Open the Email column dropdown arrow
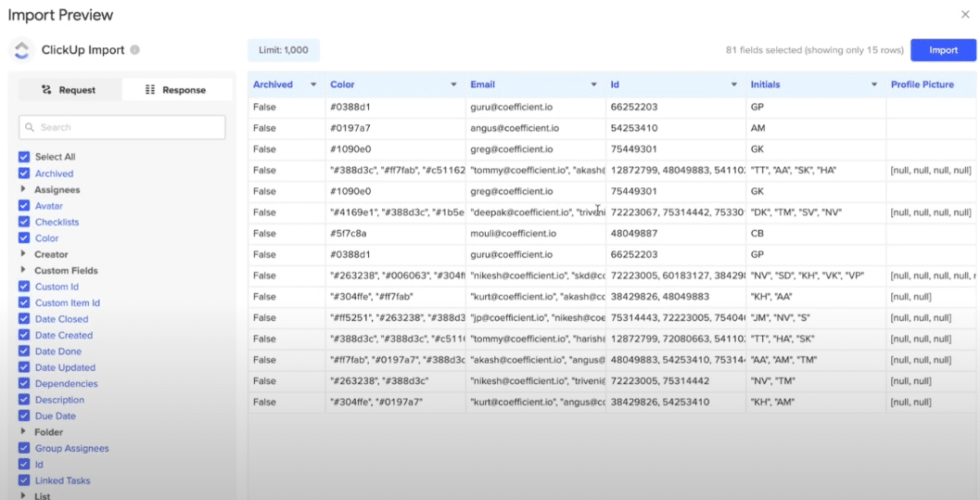 [593, 84]
